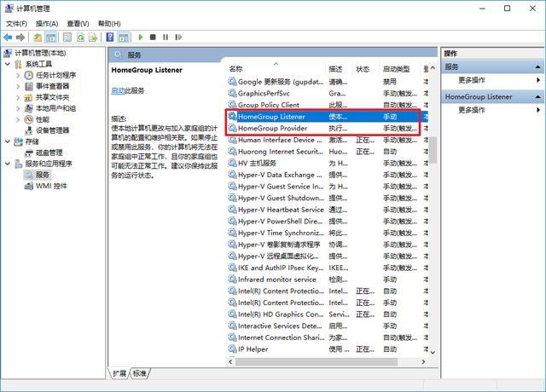Switch to the 标准 tab
The height and width of the screenshot is (392, 546).
click(140, 373)
